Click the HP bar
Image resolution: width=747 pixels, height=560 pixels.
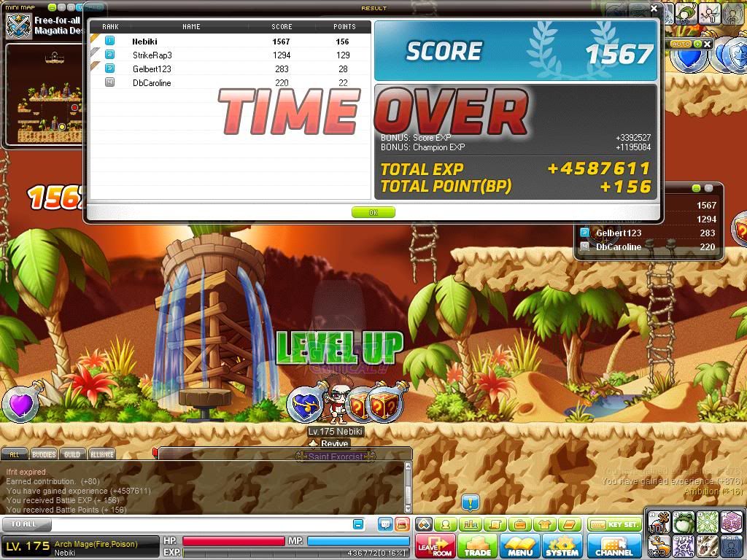233,541
